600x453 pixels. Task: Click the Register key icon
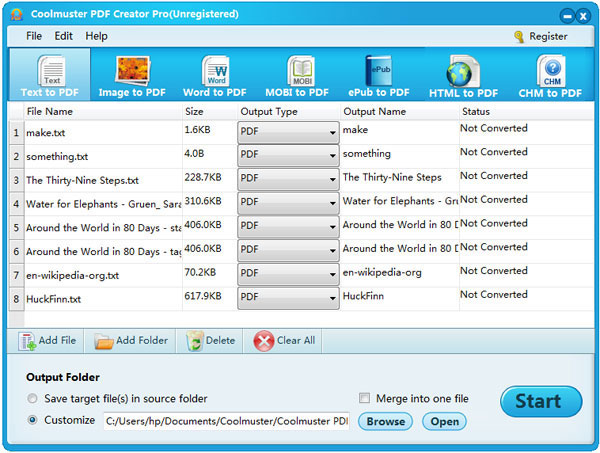coord(519,36)
